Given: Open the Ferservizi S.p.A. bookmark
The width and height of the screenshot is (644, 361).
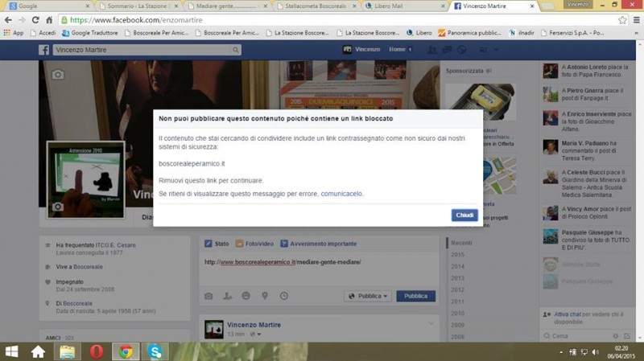Looking at the screenshot, I should [572, 33].
